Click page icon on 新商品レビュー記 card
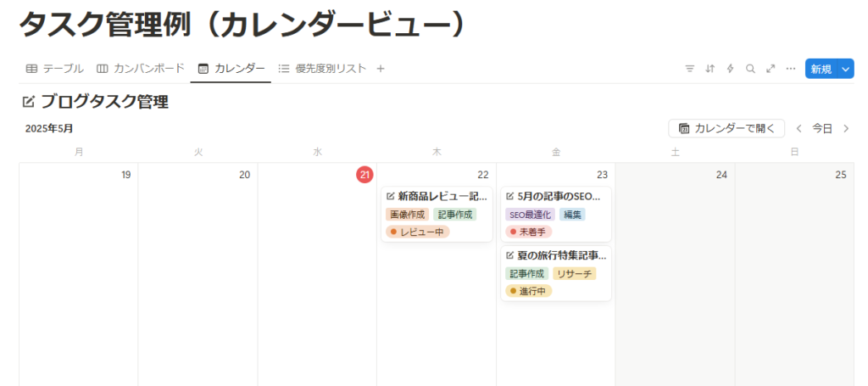This screenshot has height=386, width=868. [x=390, y=195]
